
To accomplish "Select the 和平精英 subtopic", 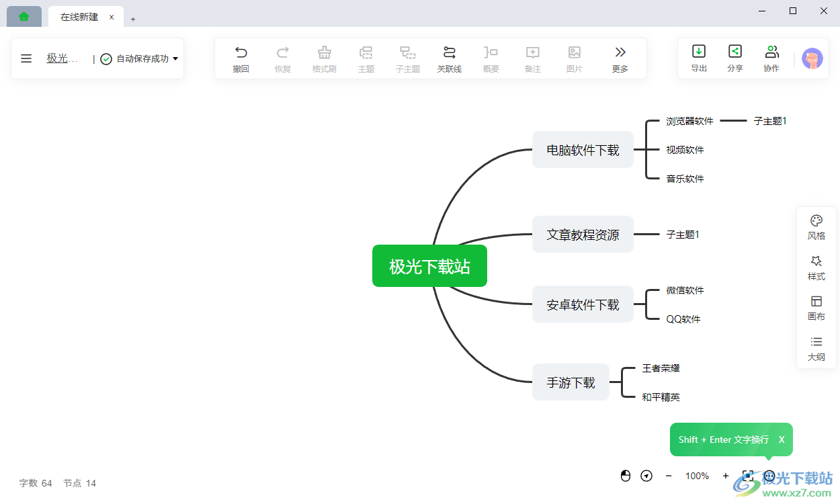I will click(661, 397).
